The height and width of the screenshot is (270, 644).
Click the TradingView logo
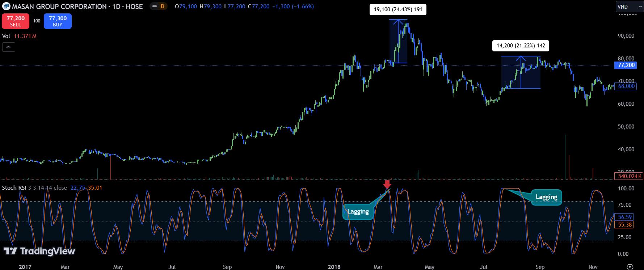coord(39,251)
